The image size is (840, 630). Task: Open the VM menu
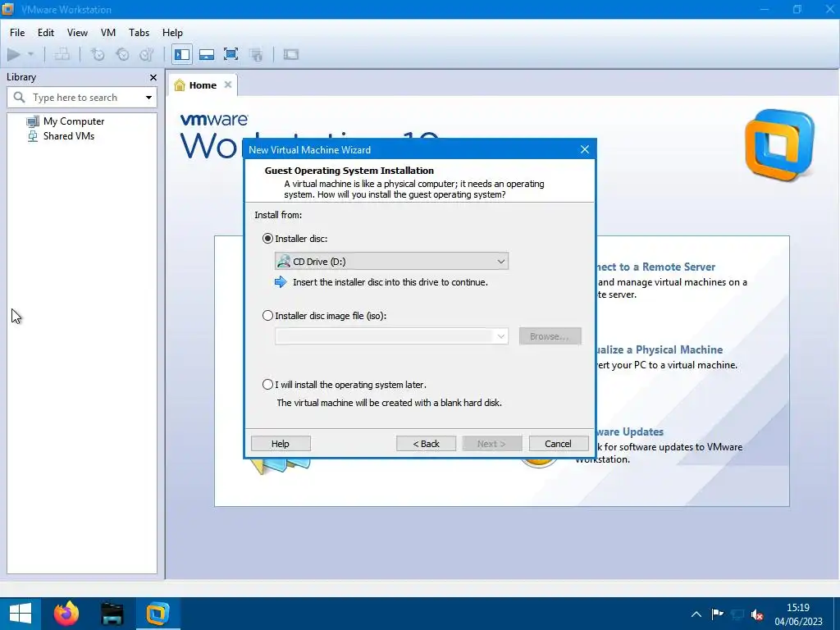[x=108, y=33]
